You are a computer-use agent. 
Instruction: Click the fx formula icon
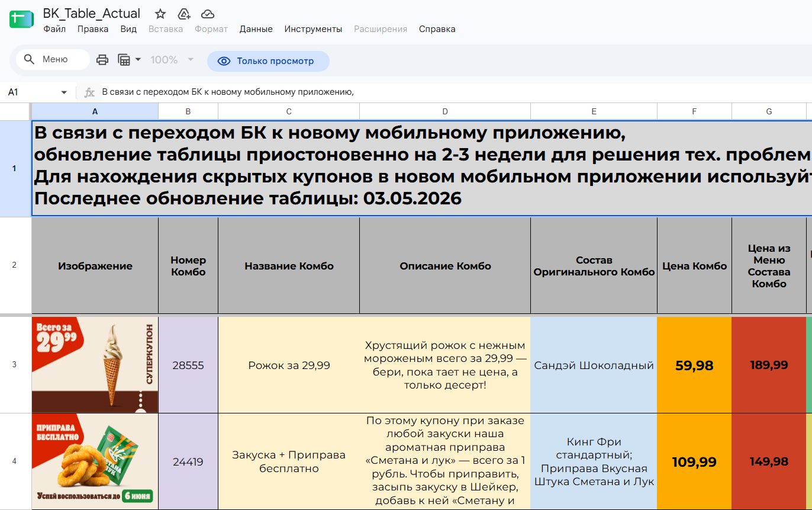point(89,92)
